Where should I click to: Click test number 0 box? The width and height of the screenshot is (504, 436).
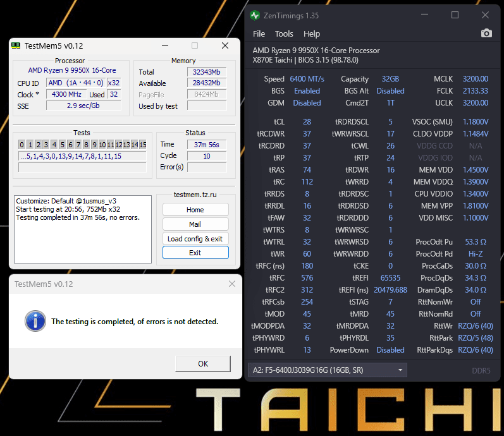(22, 145)
